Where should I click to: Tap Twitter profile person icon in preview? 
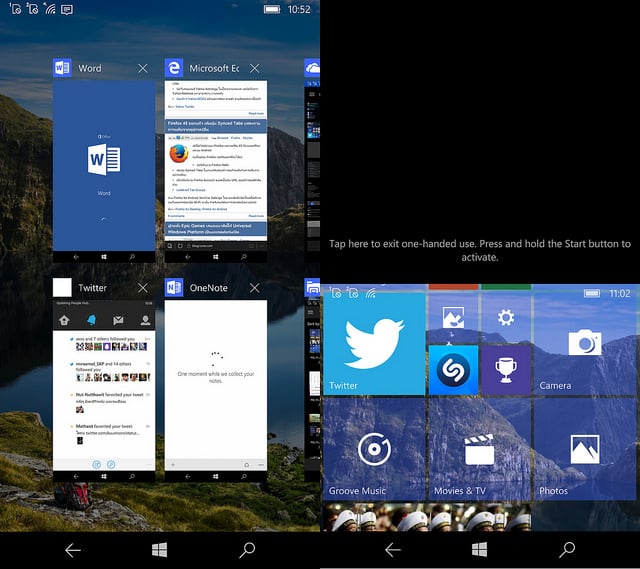point(145,320)
